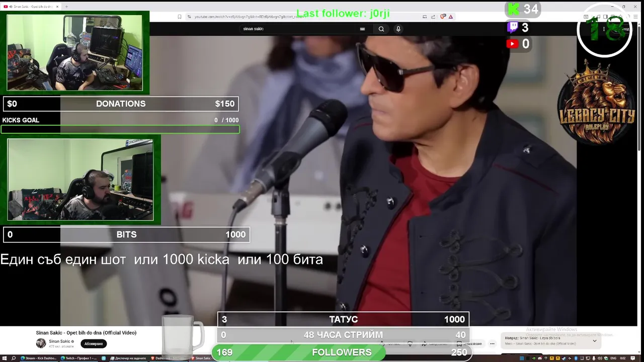Image resolution: width=644 pixels, height=362 pixels.
Task: Open the volume speaker icon in tray
Action: pyautogui.click(x=600, y=358)
